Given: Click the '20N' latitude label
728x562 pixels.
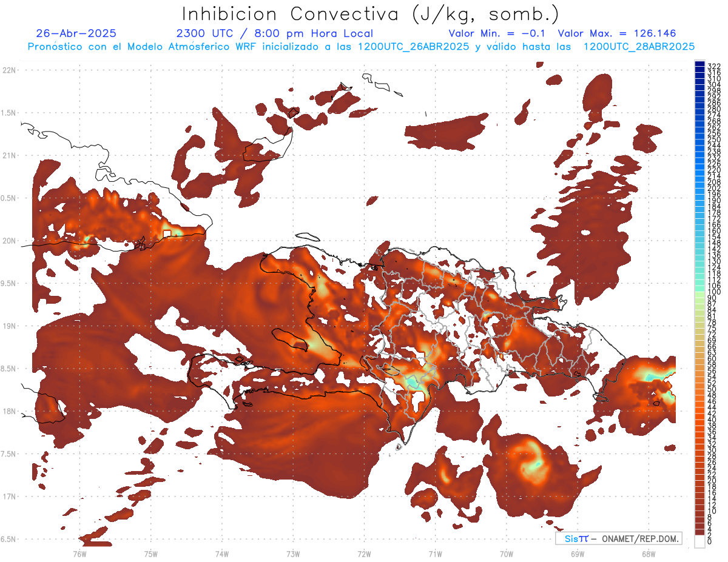Looking at the screenshot, I should click(x=8, y=241).
